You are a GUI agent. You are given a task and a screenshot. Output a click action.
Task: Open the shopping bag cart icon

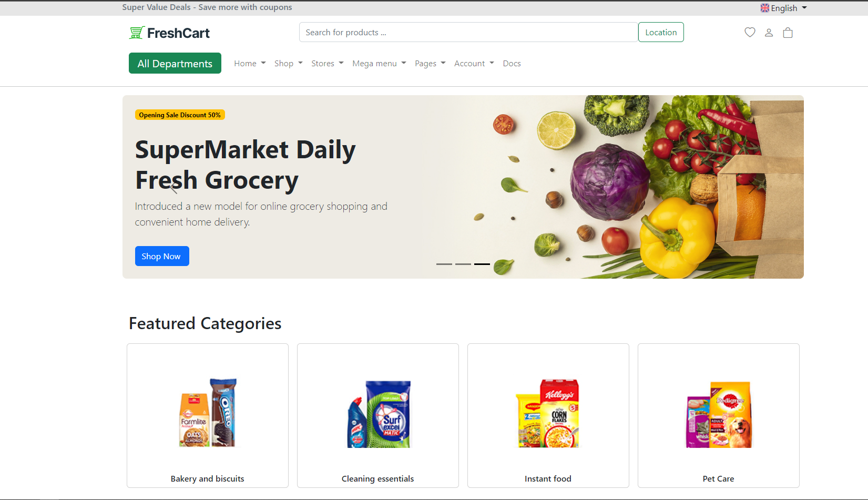click(788, 33)
